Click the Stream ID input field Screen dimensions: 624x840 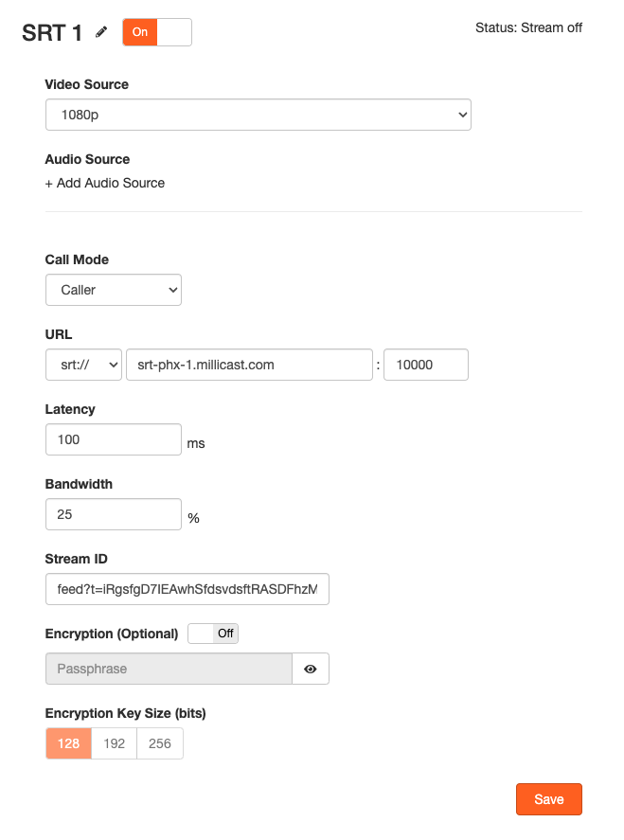[x=187, y=588]
